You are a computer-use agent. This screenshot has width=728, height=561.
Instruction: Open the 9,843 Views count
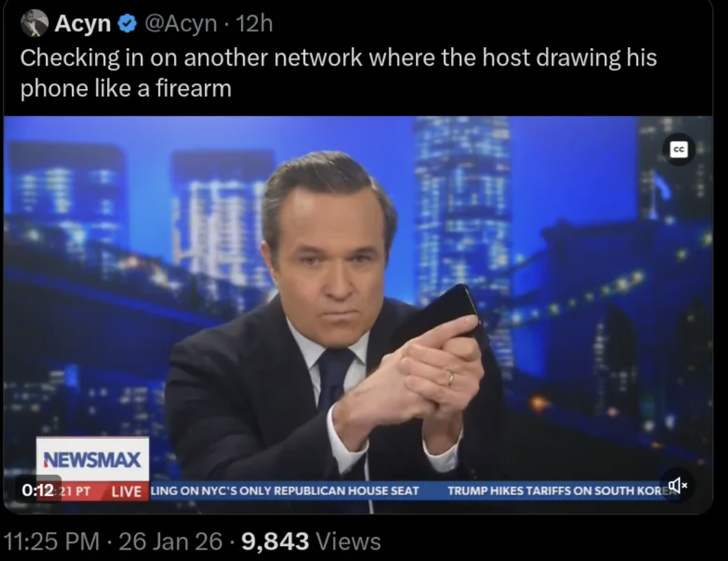[311, 541]
